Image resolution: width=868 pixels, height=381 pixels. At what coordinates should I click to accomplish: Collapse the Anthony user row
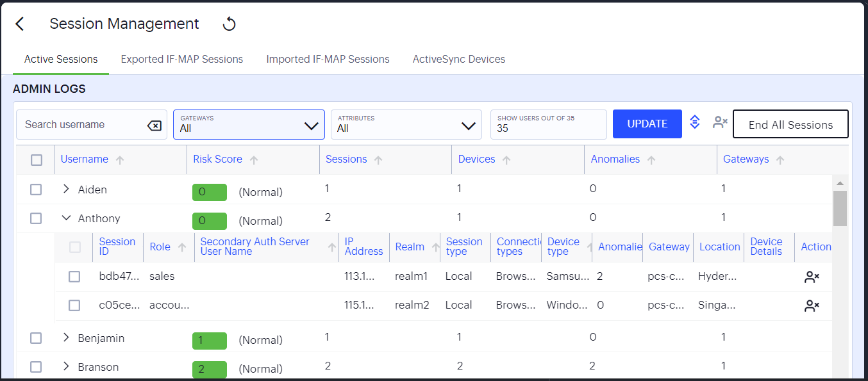click(x=66, y=218)
